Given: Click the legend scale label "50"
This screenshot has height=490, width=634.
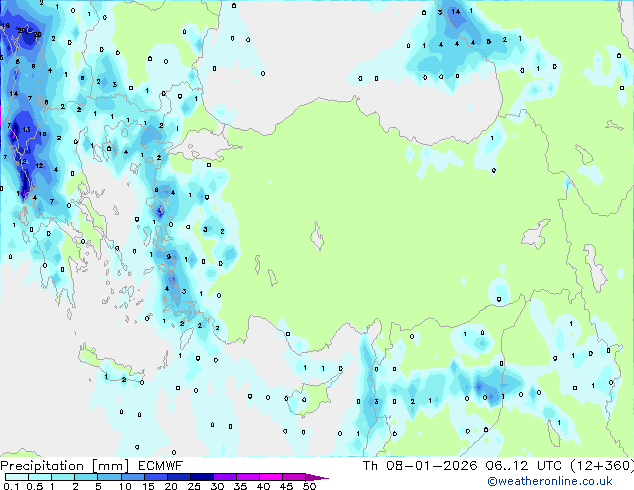Looking at the screenshot, I should point(310,486).
